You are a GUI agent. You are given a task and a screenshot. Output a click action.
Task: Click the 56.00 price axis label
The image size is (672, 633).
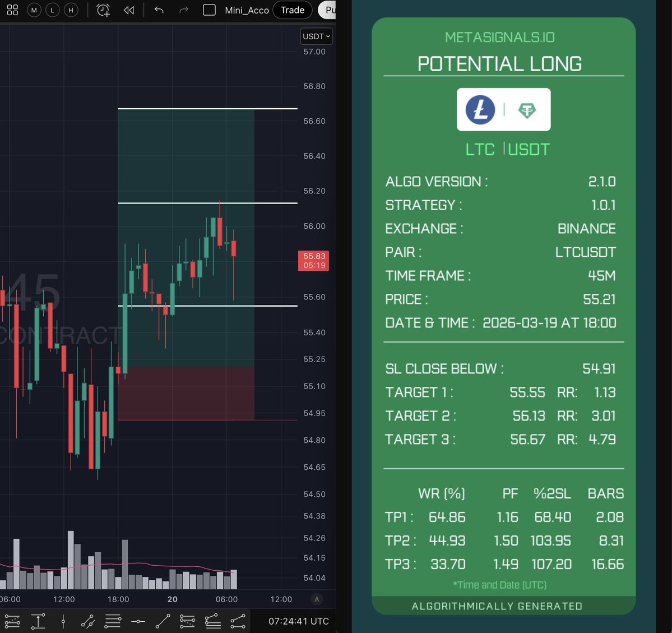pos(314,226)
